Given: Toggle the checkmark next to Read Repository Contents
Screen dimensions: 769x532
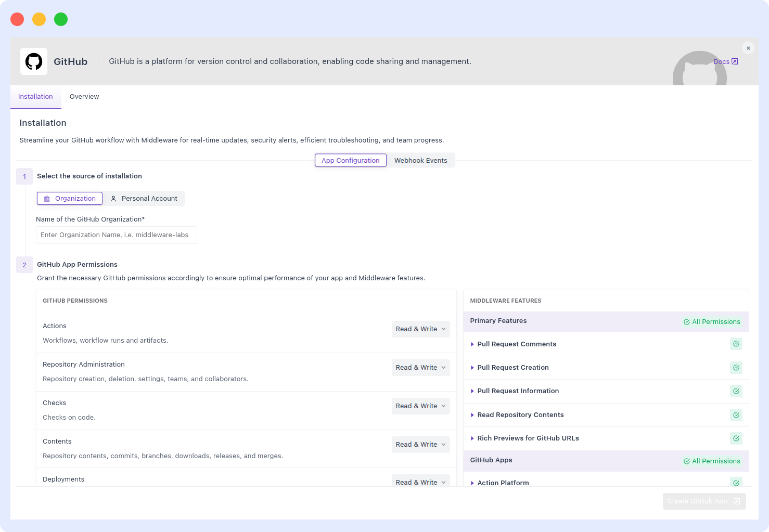Looking at the screenshot, I should (x=736, y=414).
